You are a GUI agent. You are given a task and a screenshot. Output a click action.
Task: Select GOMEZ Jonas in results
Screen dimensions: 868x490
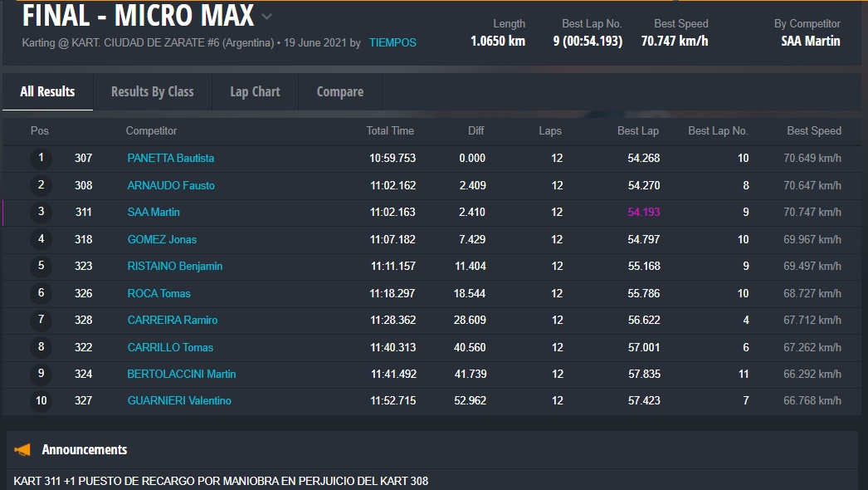pyautogui.click(x=162, y=239)
